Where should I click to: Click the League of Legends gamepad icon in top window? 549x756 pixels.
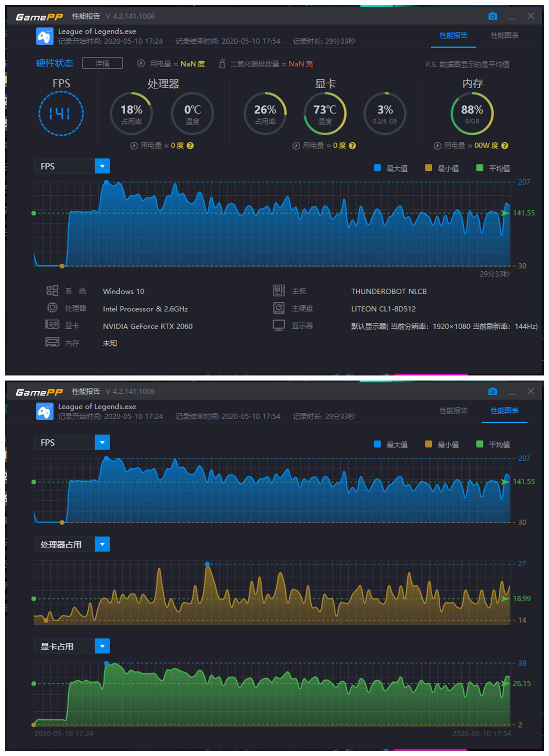point(45,36)
